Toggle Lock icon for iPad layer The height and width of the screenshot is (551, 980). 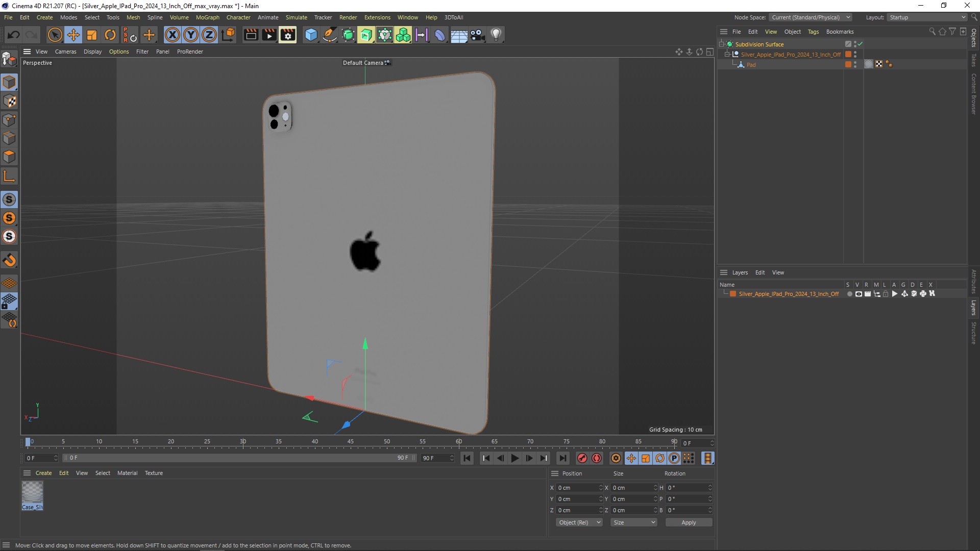886,294
